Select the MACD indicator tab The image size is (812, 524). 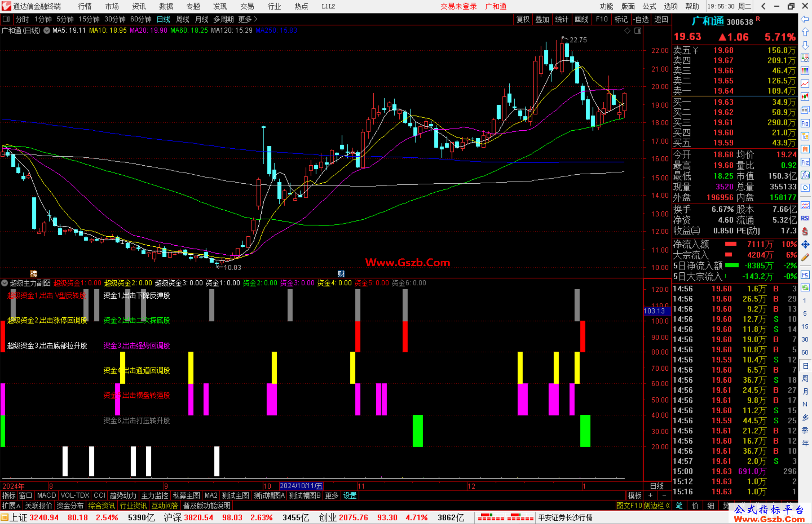(47, 495)
